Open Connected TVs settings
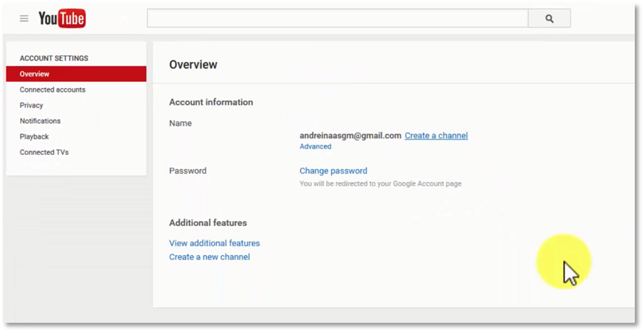644x332 pixels. coord(44,152)
